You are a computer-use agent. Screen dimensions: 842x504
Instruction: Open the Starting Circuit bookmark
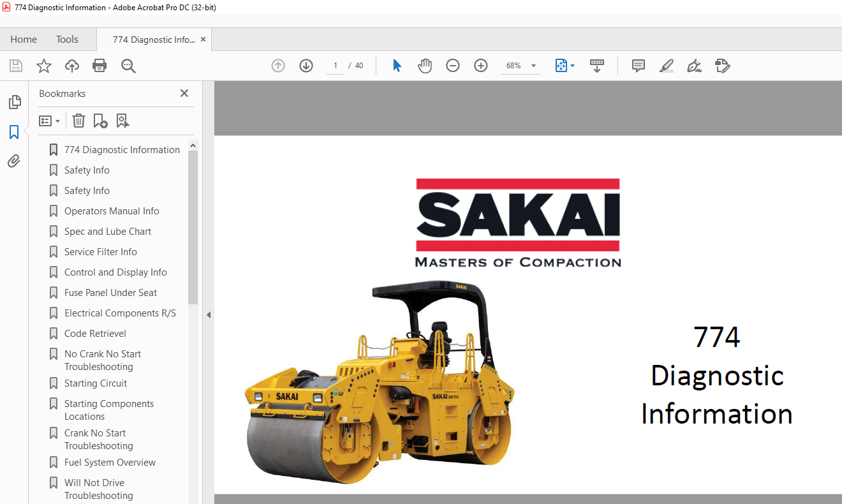pos(96,383)
